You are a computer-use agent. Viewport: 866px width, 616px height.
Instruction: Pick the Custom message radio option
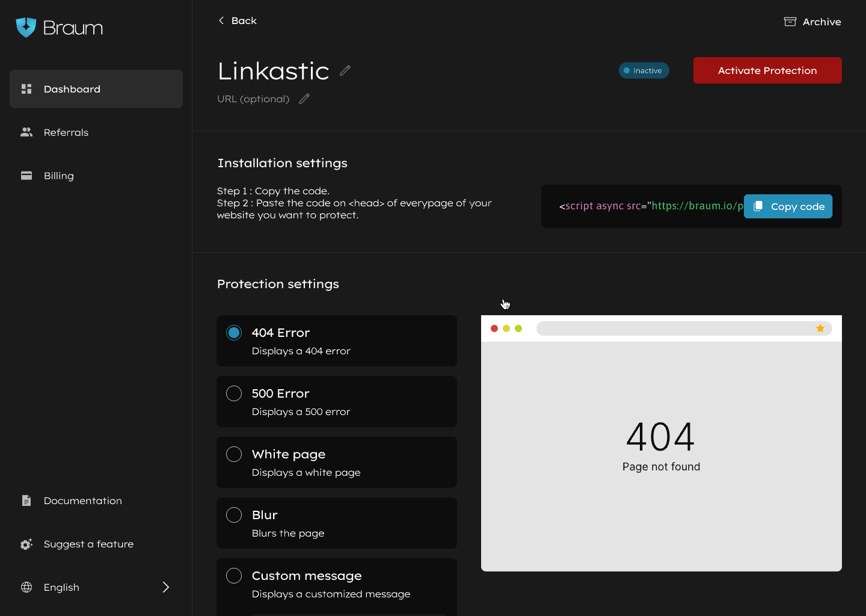click(234, 576)
